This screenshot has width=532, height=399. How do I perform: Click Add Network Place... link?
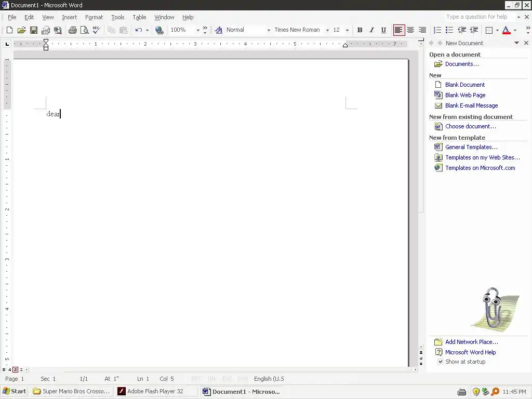click(472, 342)
